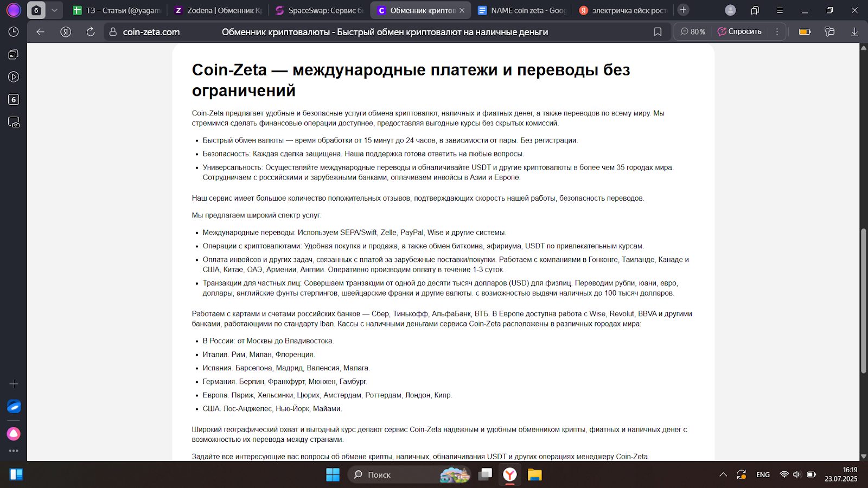This screenshot has width=868, height=488.
Task: Click the Спросить ask button
Action: click(739, 32)
